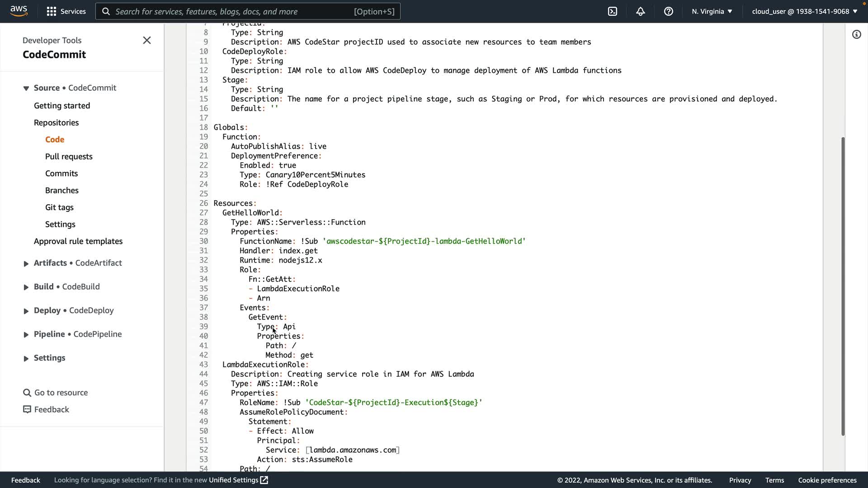Image resolution: width=868 pixels, height=488 pixels.
Task: Expand the Artifacts CodeArtifact section
Action: click(26, 263)
